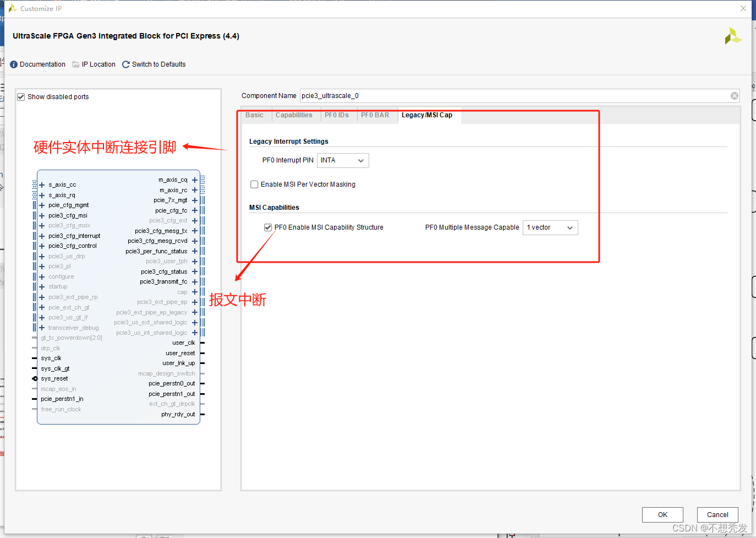Click the user_lnk_up port label
Image resolution: width=756 pixels, height=538 pixels.
[x=179, y=363]
